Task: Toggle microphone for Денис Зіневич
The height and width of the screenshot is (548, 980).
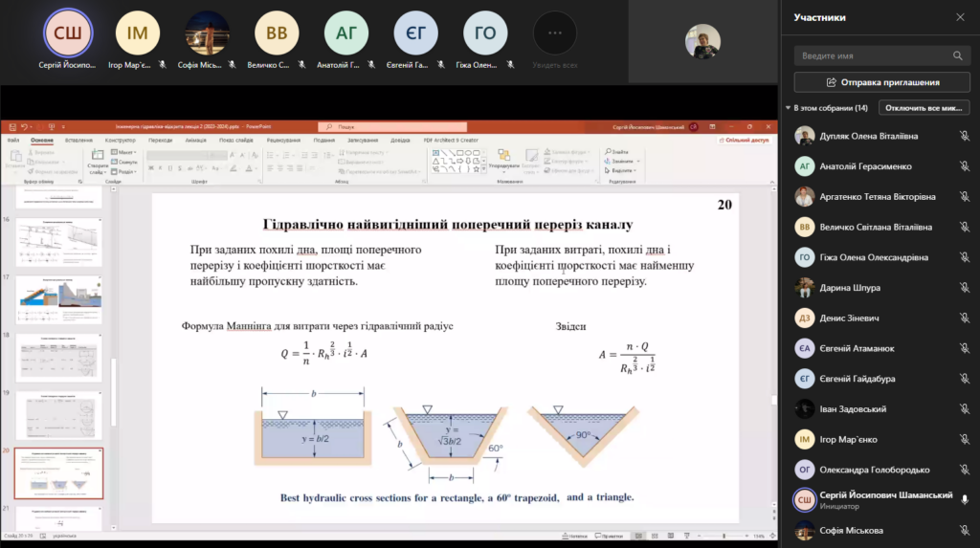Action: (965, 318)
